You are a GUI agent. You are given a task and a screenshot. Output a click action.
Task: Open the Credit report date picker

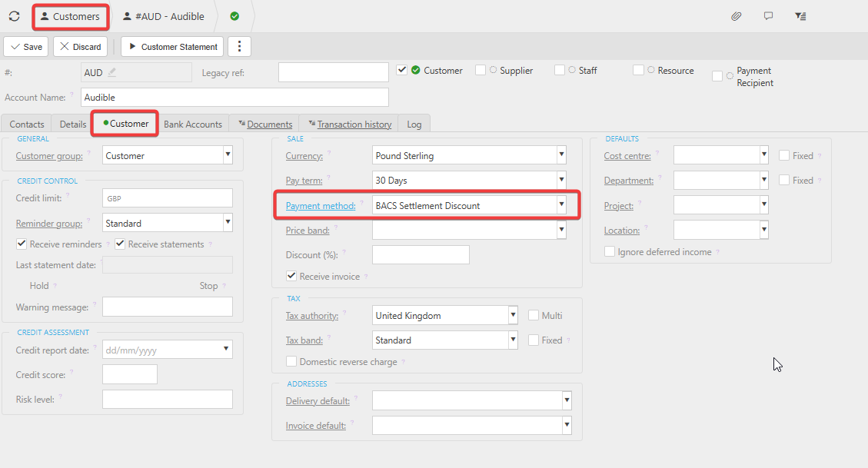click(x=226, y=349)
